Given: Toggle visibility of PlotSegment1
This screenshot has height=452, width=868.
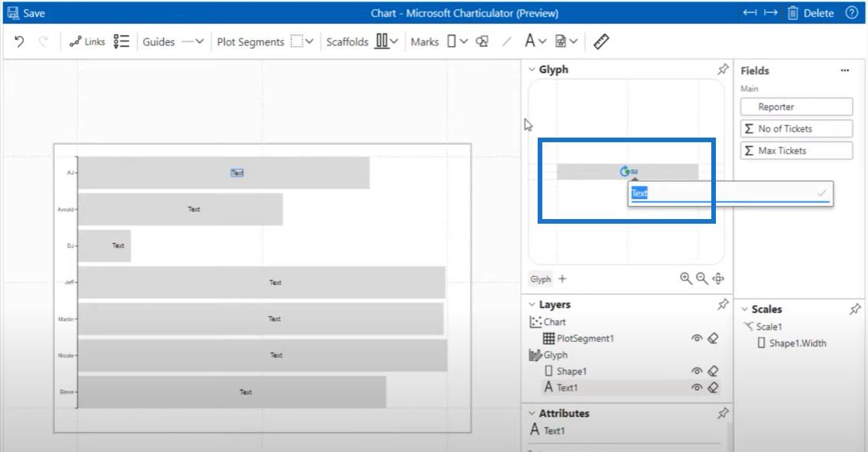Looking at the screenshot, I should point(697,338).
